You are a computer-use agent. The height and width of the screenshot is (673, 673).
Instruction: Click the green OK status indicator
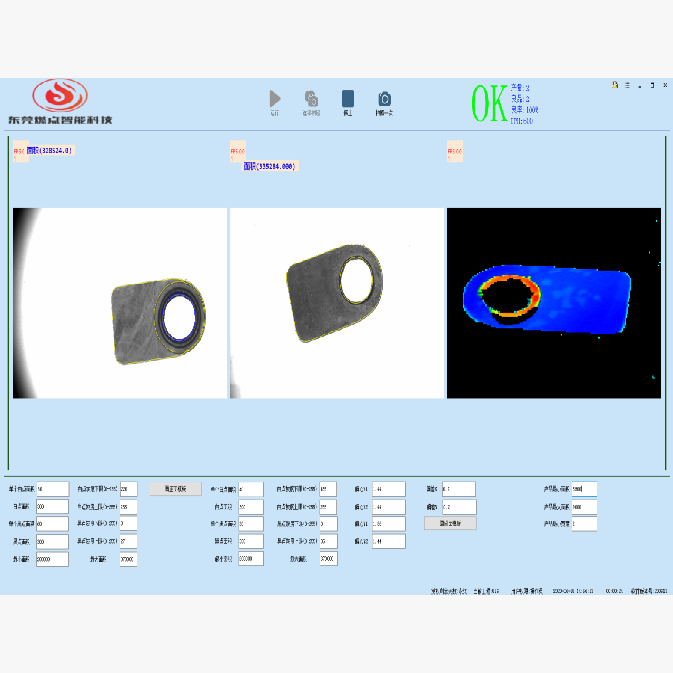coord(489,104)
